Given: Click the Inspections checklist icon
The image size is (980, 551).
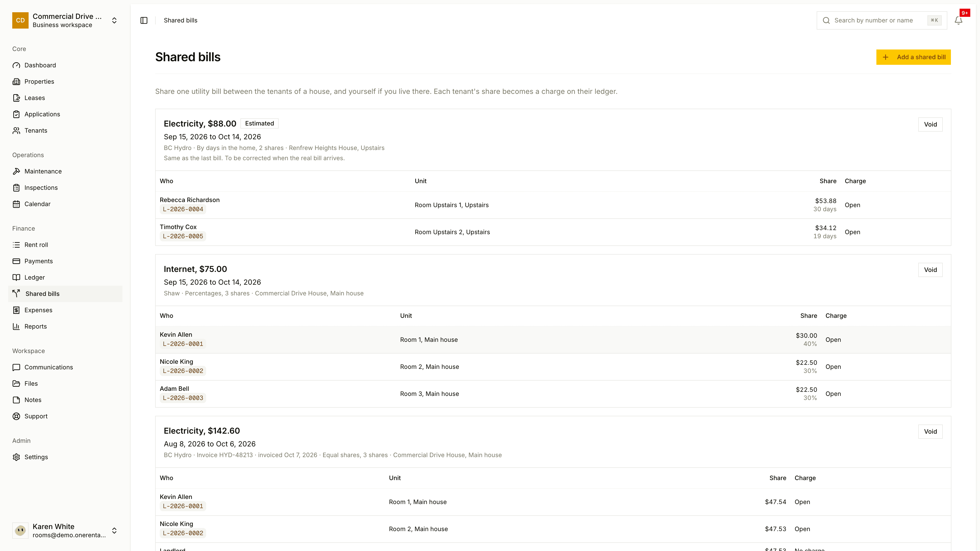Looking at the screenshot, I should point(16,187).
